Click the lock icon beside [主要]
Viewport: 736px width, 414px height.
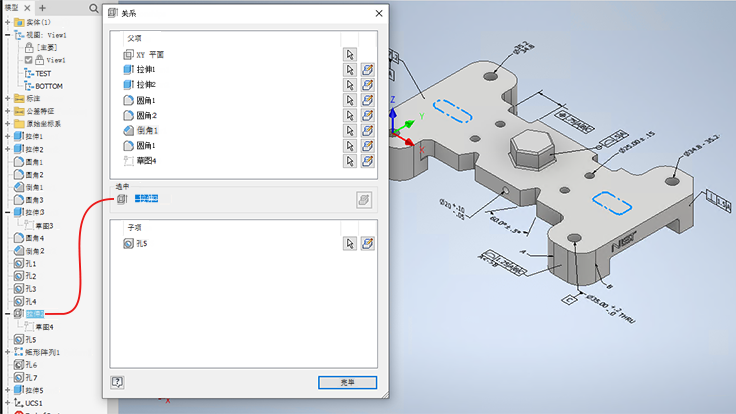pos(29,47)
